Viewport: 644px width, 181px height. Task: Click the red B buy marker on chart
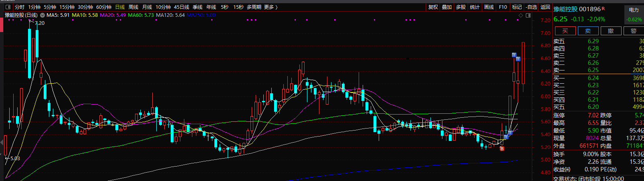(x=502, y=149)
